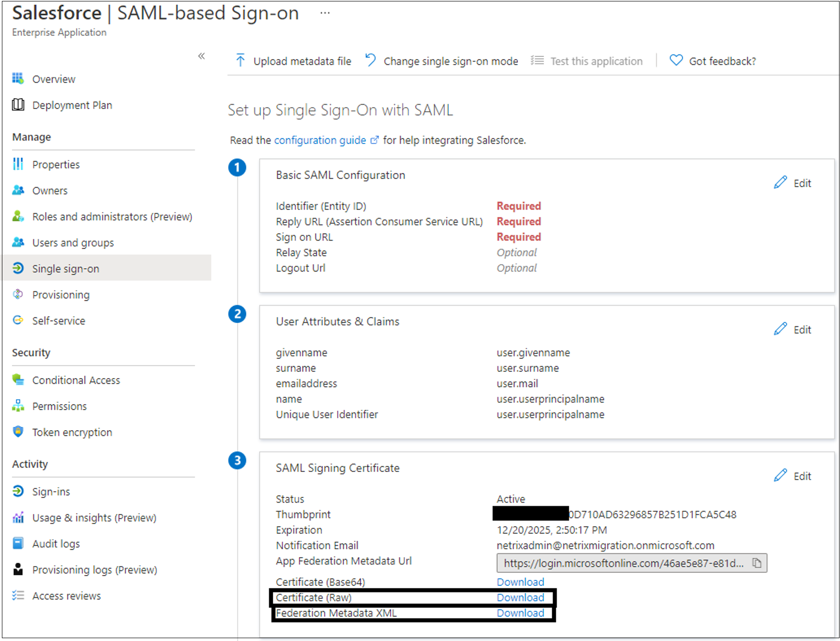Copy the App Federation Metadata Url
The image size is (840, 641).
click(x=757, y=563)
